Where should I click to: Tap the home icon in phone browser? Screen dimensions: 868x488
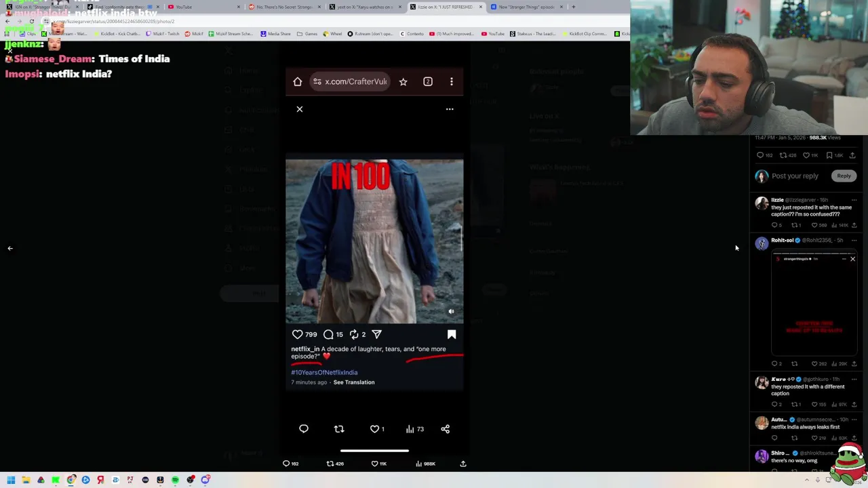[297, 82]
